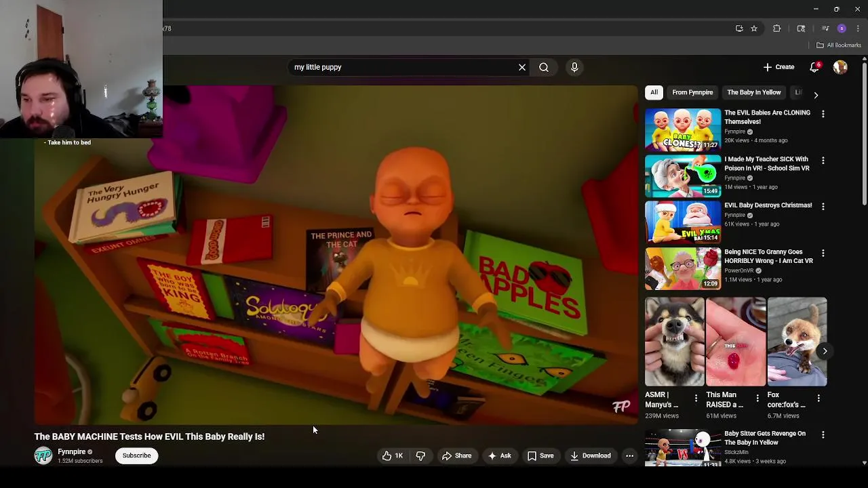The width and height of the screenshot is (868, 488).
Task: Click the page vertical scrollbar
Action: coord(864,133)
